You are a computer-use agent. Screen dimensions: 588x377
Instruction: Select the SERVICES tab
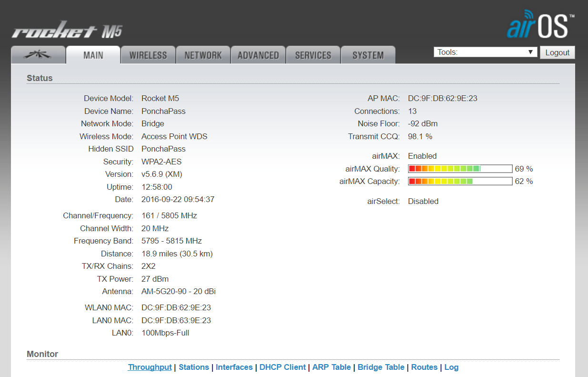(x=313, y=55)
